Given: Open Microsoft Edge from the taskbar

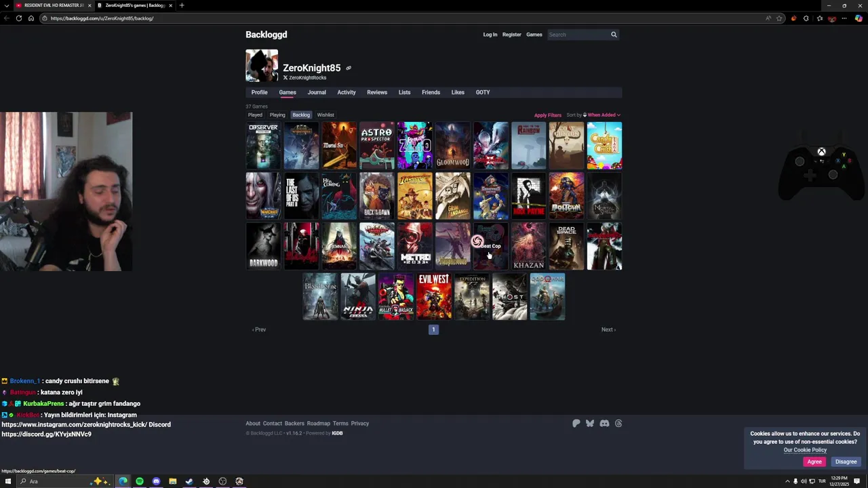Looking at the screenshot, I should (123, 481).
